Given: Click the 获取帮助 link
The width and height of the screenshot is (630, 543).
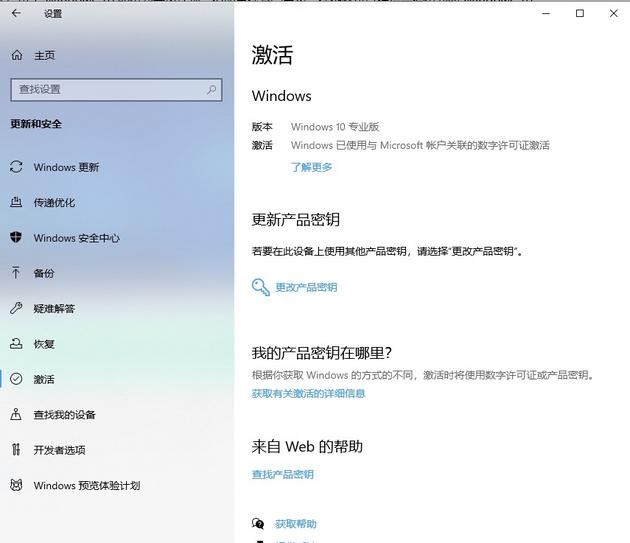Looking at the screenshot, I should (x=296, y=524).
